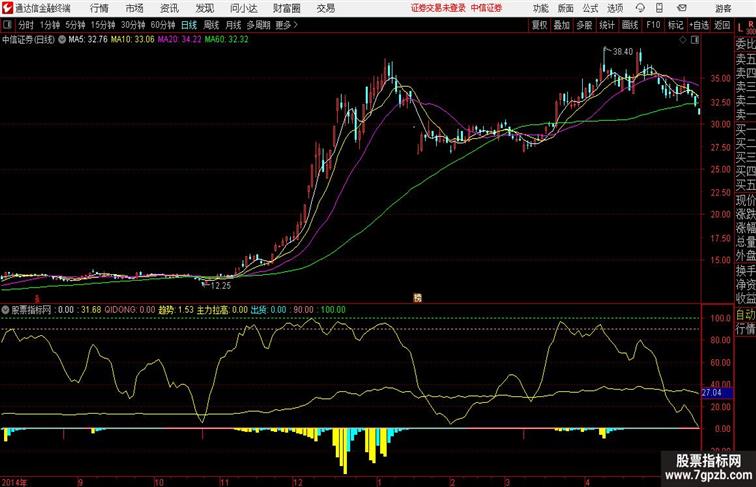Open the 资讯 menu
Viewport: 756px width, 487px height.
click(169, 8)
